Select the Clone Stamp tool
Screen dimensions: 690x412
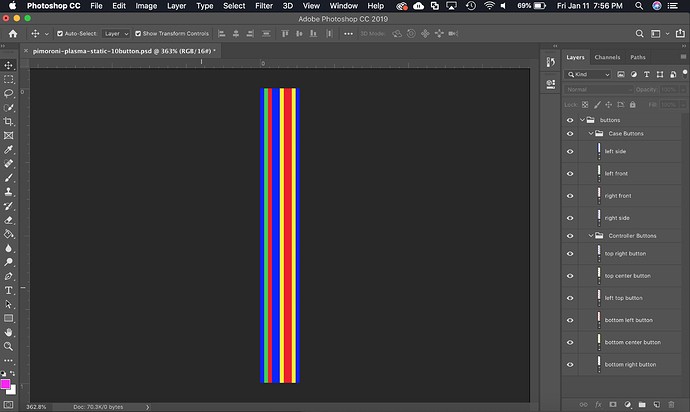click(8, 192)
